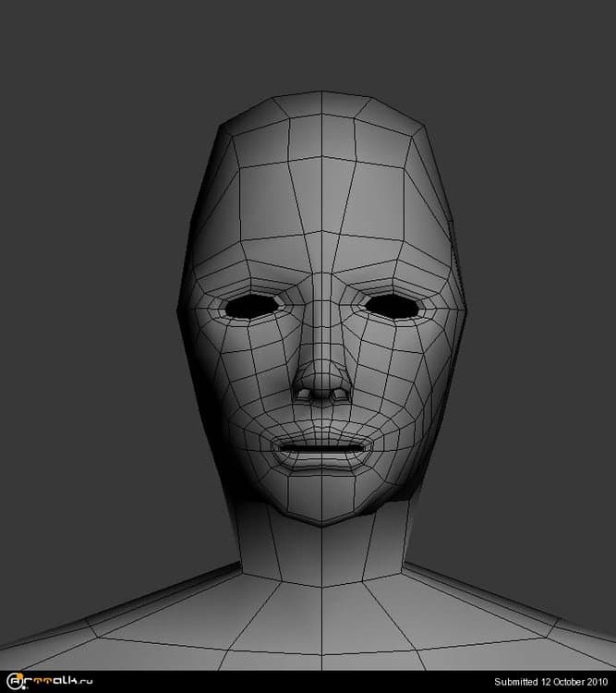Image resolution: width=616 pixels, height=693 pixels.
Task: Click the Arttalk.ru logo
Action: click(x=50, y=681)
